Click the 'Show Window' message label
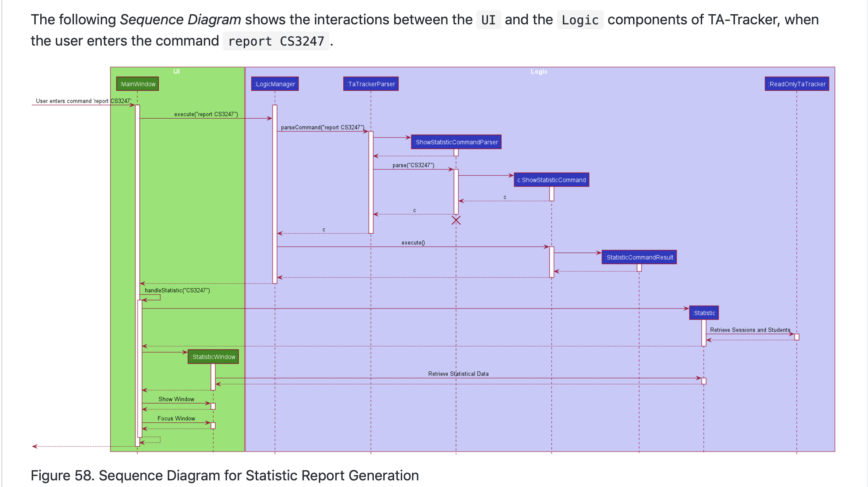The image size is (868, 487). [176, 399]
